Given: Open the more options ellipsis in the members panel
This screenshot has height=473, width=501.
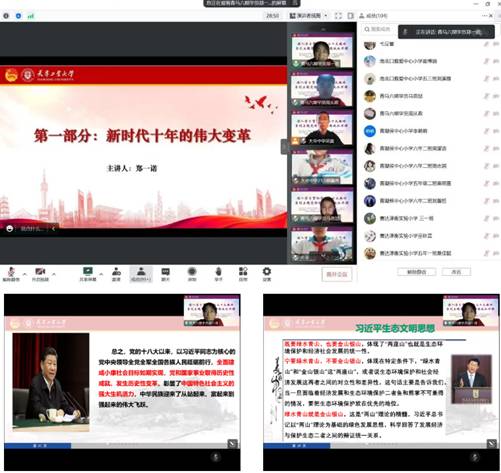Looking at the screenshot, I should (x=484, y=16).
